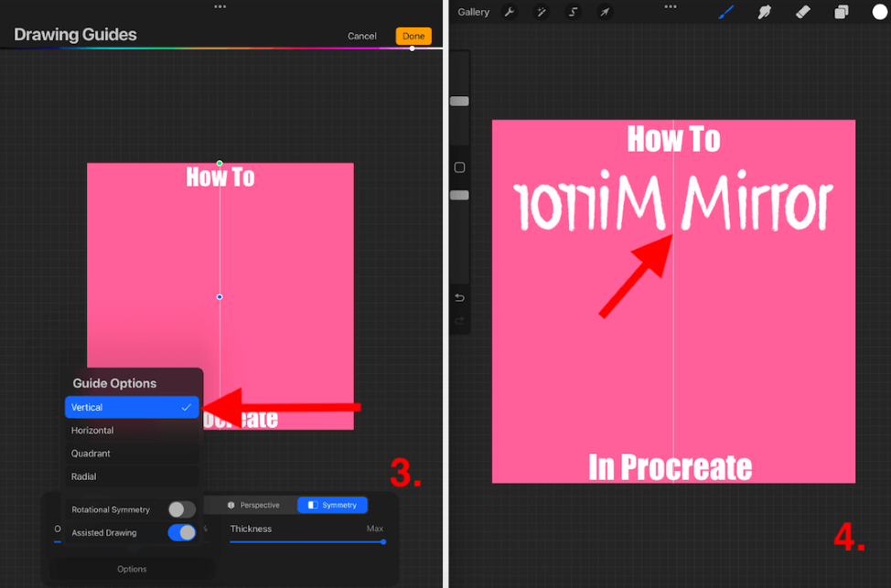Click 'In Procreate' text on right canvas
891x588 pixels.
[670, 467]
